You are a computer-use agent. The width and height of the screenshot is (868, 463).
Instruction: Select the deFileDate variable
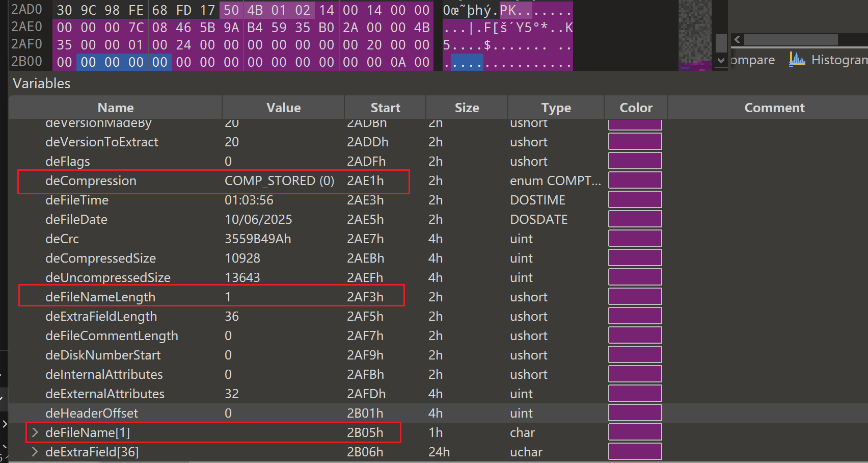pos(76,220)
